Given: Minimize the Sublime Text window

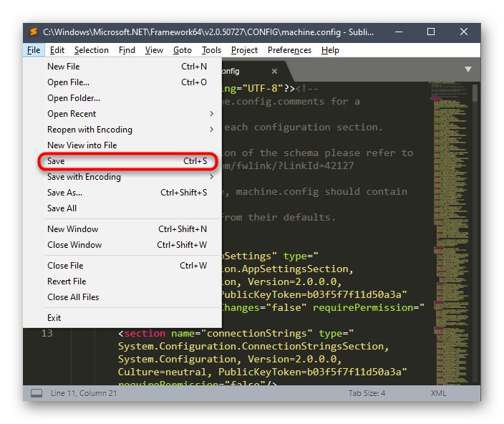Looking at the screenshot, I should [x=399, y=32].
